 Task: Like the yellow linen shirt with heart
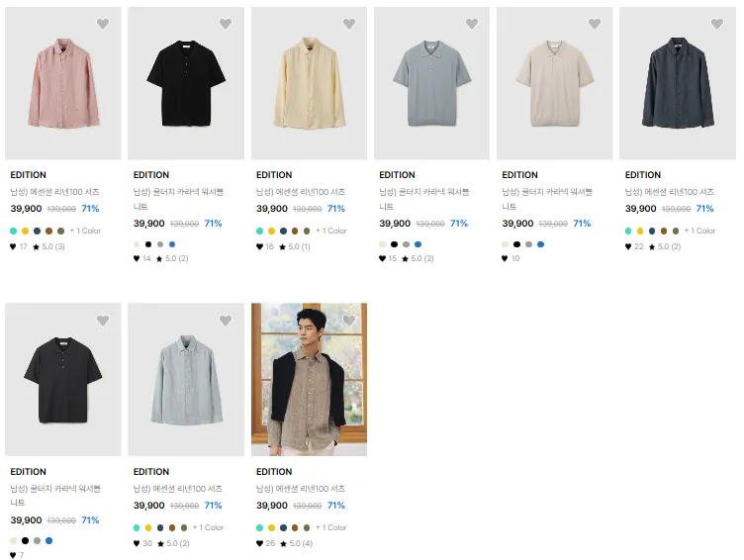(x=348, y=24)
